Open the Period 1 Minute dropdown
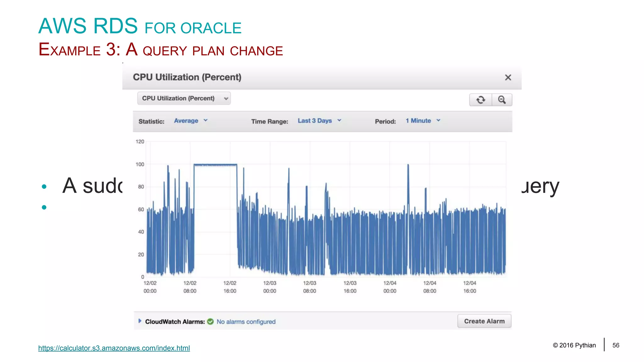 (x=423, y=121)
